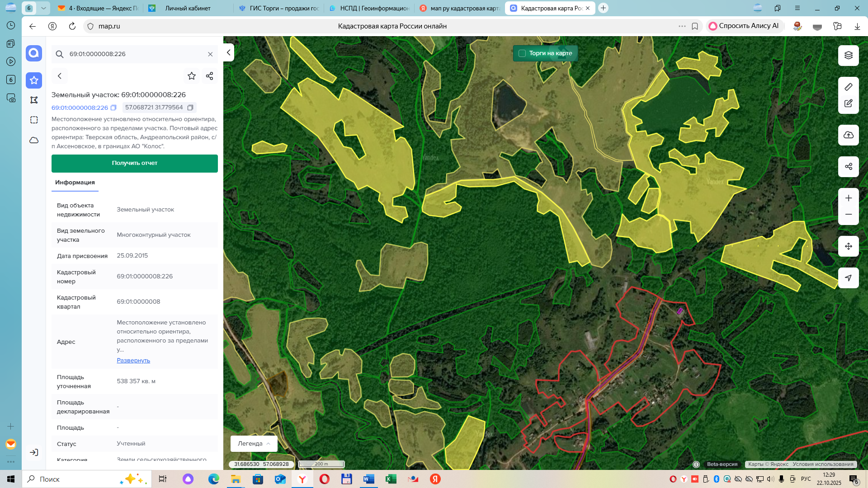Click Развернуть to expand the address

coord(133,361)
